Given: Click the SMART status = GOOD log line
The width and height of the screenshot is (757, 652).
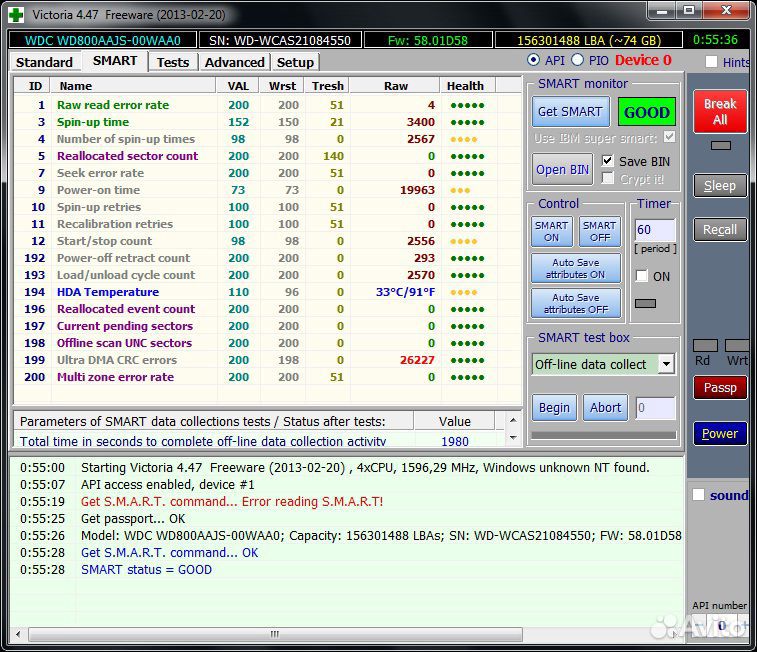Looking at the screenshot, I should coord(146,569).
